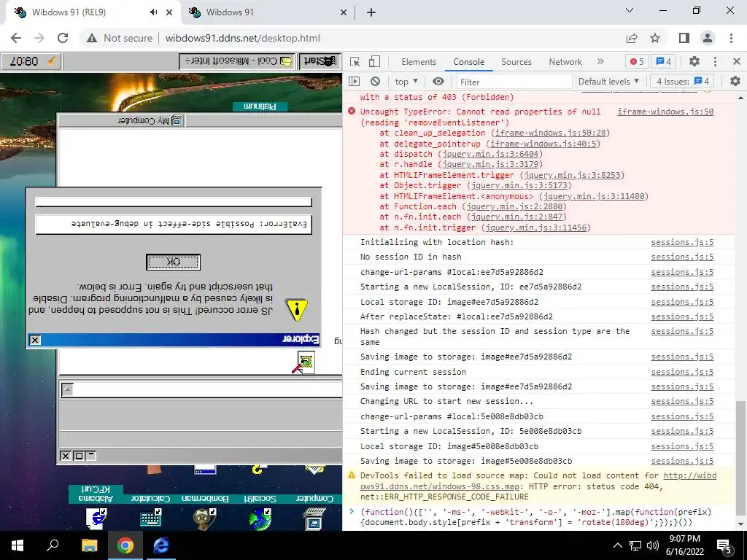Close the flipped Explorer error dialog
Viewport: 747px width, 560px height.
click(x=35, y=340)
